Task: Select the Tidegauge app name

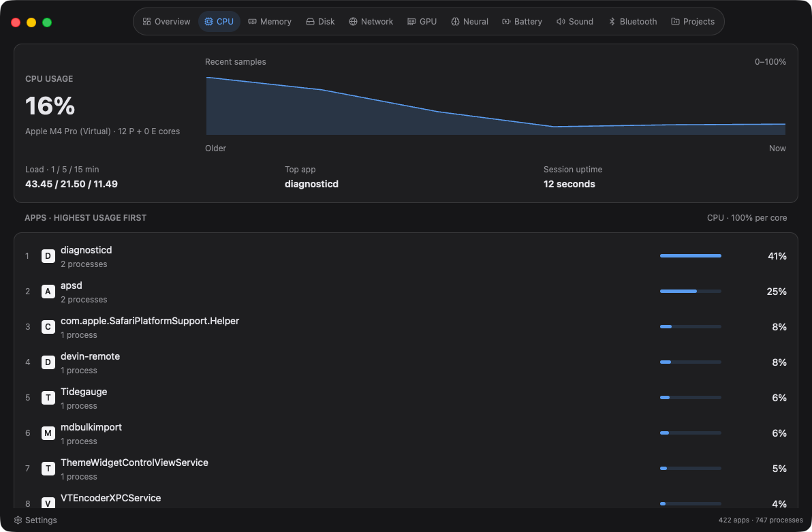Action: [x=84, y=392]
